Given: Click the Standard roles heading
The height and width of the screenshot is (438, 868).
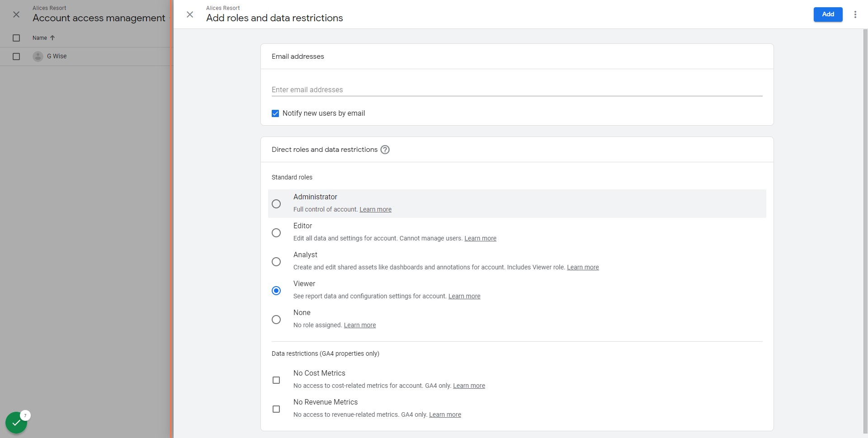Looking at the screenshot, I should (292, 177).
